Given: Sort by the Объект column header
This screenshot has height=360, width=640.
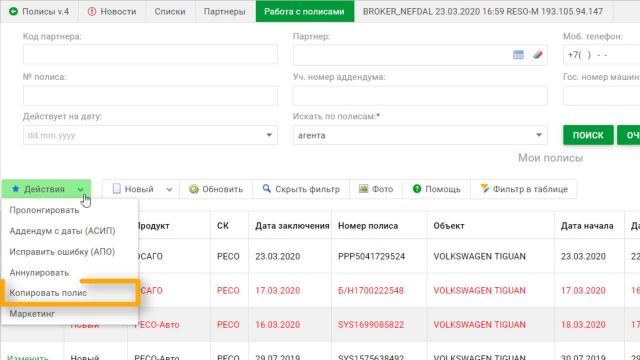Looking at the screenshot, I should 449,226.
